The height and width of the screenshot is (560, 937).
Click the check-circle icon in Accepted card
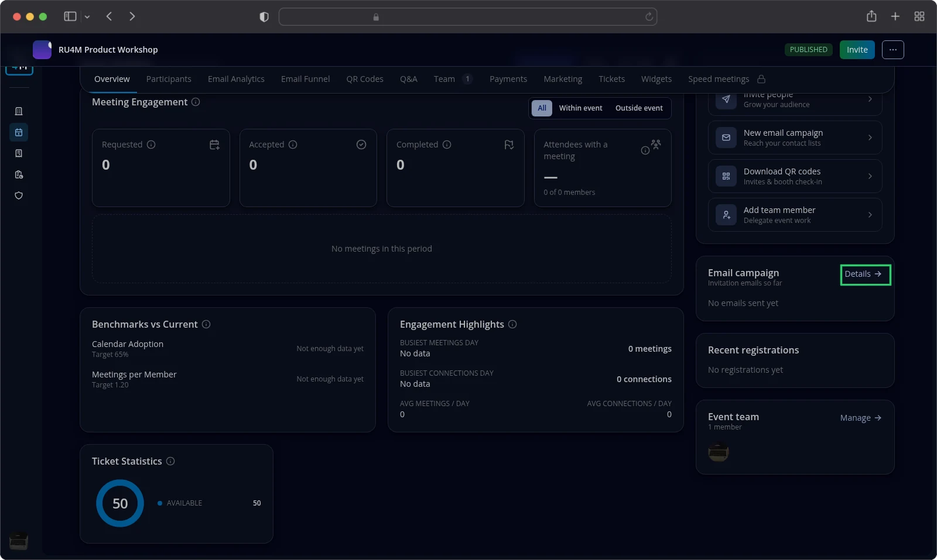click(361, 145)
